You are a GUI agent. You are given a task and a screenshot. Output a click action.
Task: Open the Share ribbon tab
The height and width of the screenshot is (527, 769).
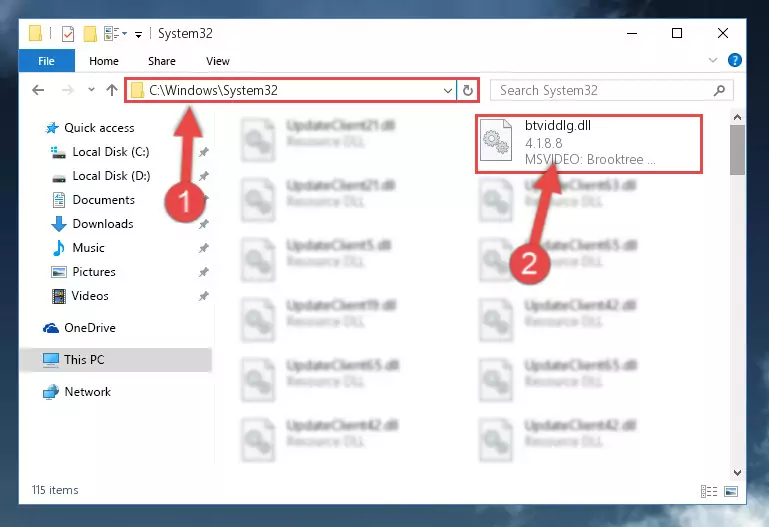coord(162,61)
